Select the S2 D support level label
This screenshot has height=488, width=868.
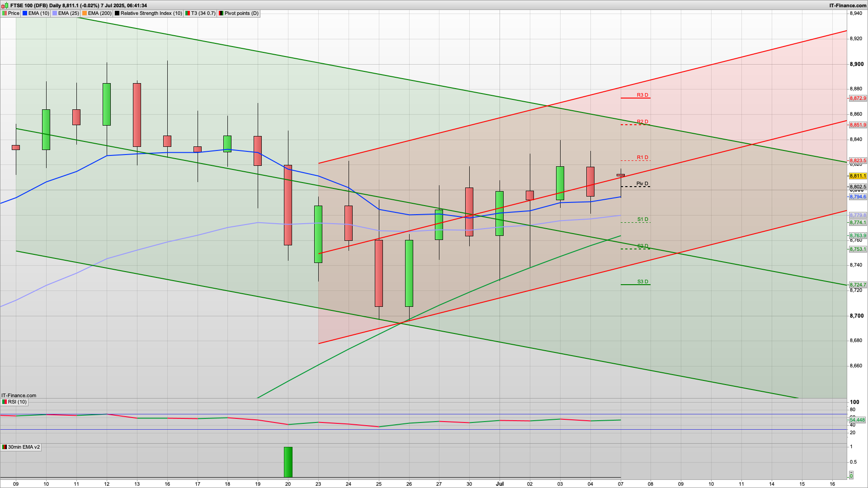tap(642, 246)
